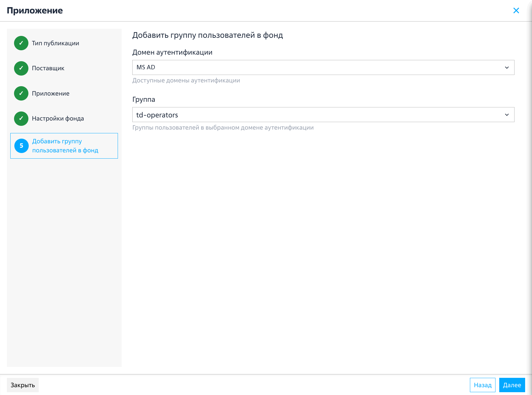532x395 pixels.
Task: Click the chevron of the Домен аутентификации field
Action: pos(507,67)
